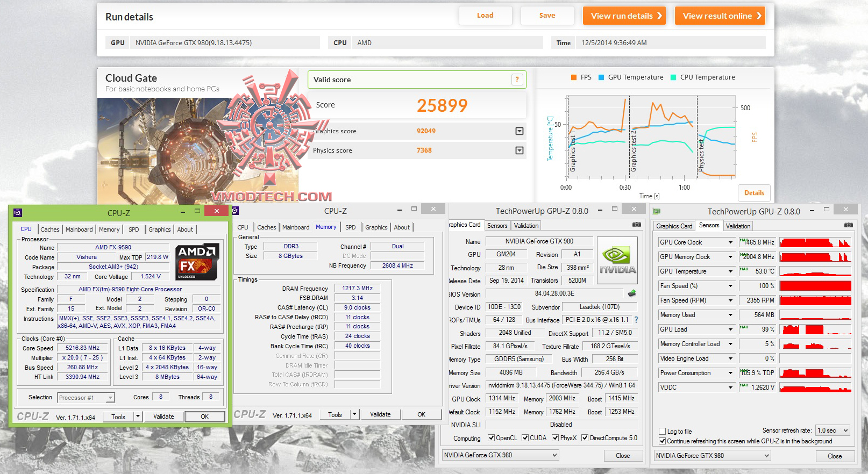Switch to Caches tab in green-bordered CPU-Z window
This screenshot has height=474, width=868.
(50, 229)
